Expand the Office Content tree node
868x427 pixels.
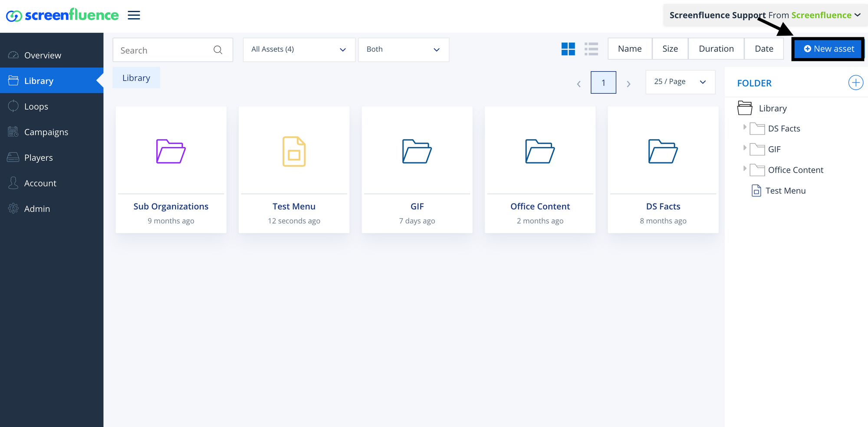[744, 168]
